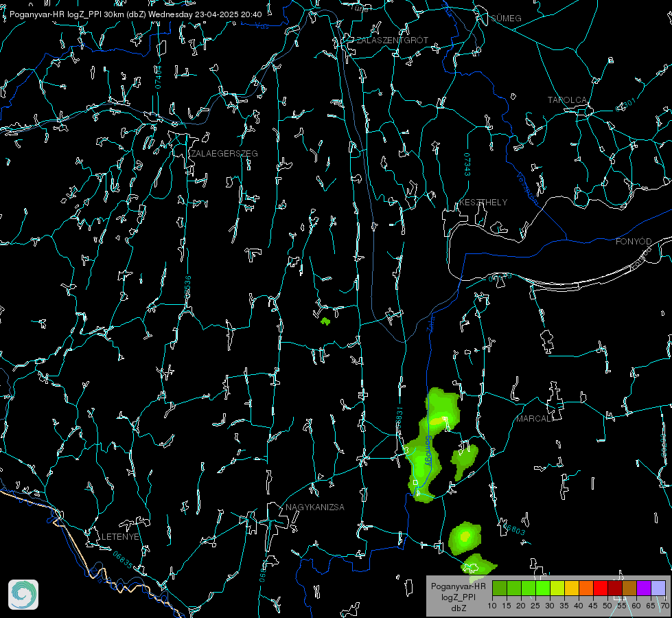Viewport: 672px width, 618px height.
Task: Click the legend scale value 70
Action: (665, 606)
